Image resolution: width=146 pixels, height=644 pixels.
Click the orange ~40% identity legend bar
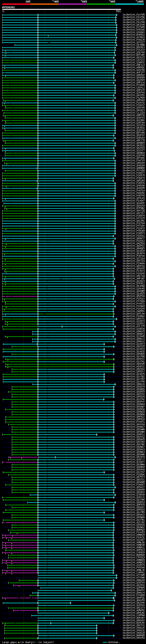pyautogui.click(x=45, y=4)
